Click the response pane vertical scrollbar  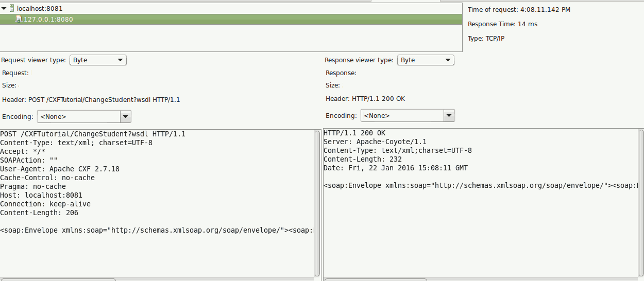pyautogui.click(x=640, y=203)
